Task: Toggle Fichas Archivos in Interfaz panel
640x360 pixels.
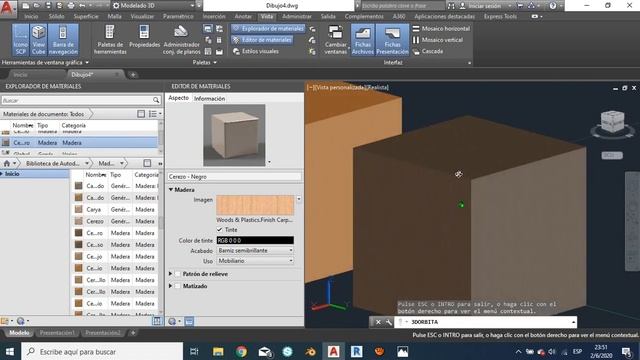Action: [x=362, y=40]
